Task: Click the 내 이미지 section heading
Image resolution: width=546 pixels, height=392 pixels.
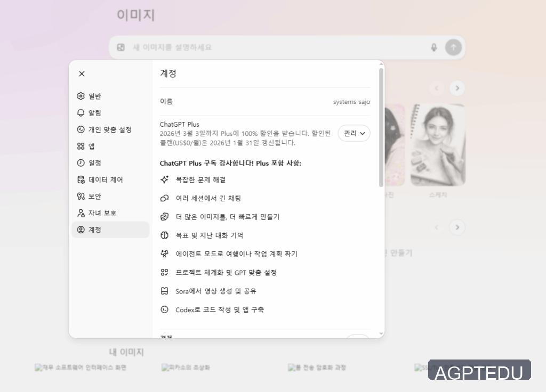Action: coord(126,352)
